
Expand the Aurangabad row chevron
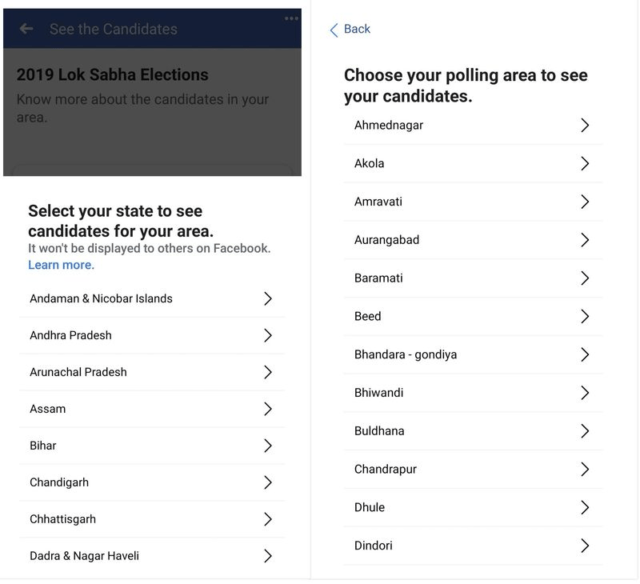click(585, 240)
